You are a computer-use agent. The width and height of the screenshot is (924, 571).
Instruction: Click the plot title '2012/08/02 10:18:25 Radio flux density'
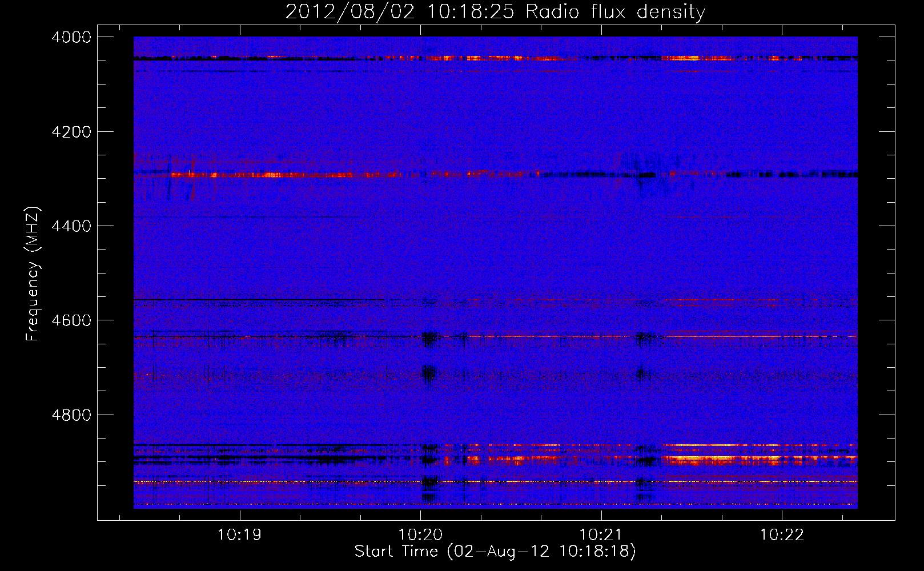pyautogui.click(x=495, y=12)
